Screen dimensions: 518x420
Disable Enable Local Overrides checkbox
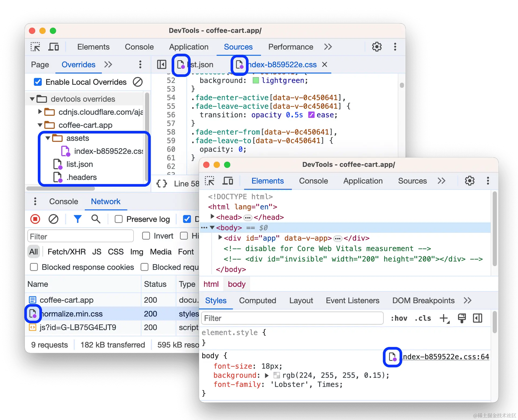(38, 82)
